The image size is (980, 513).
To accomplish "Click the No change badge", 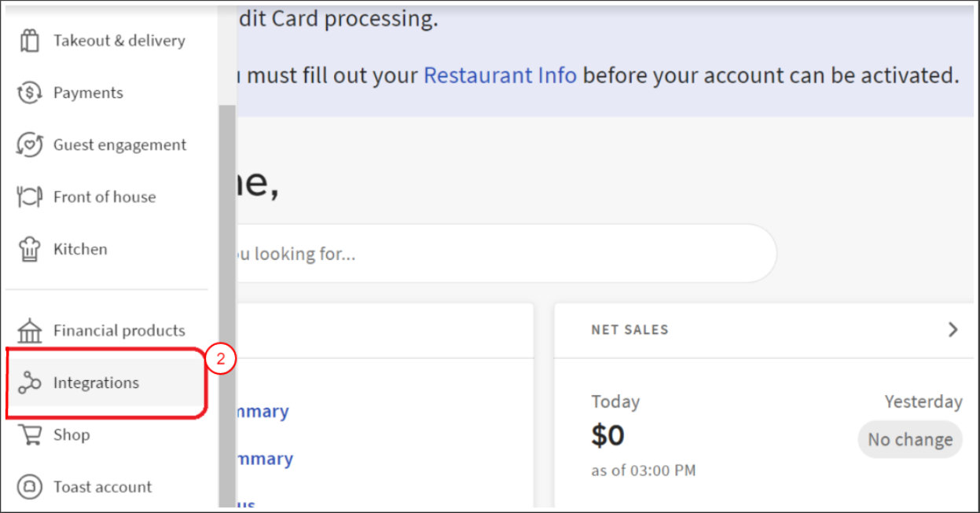I will click(x=909, y=440).
